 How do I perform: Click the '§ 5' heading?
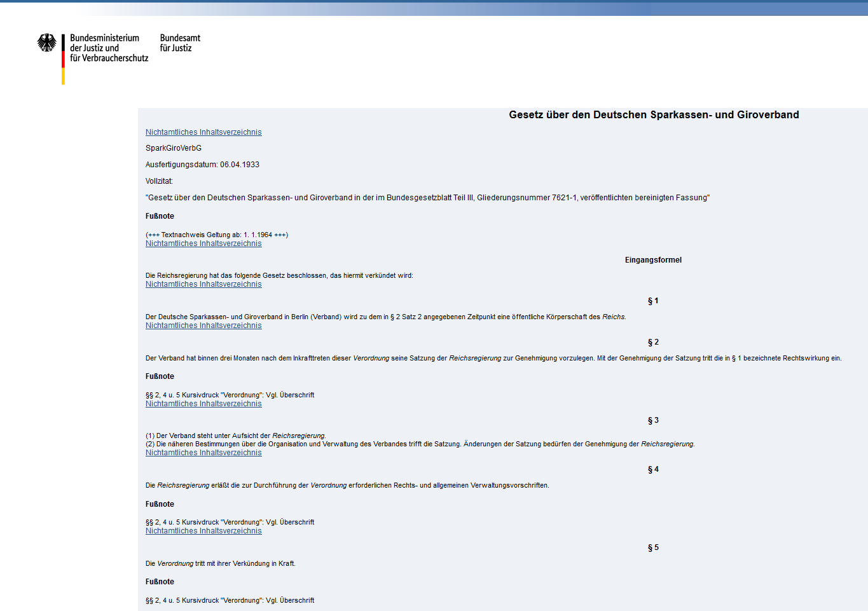click(653, 547)
